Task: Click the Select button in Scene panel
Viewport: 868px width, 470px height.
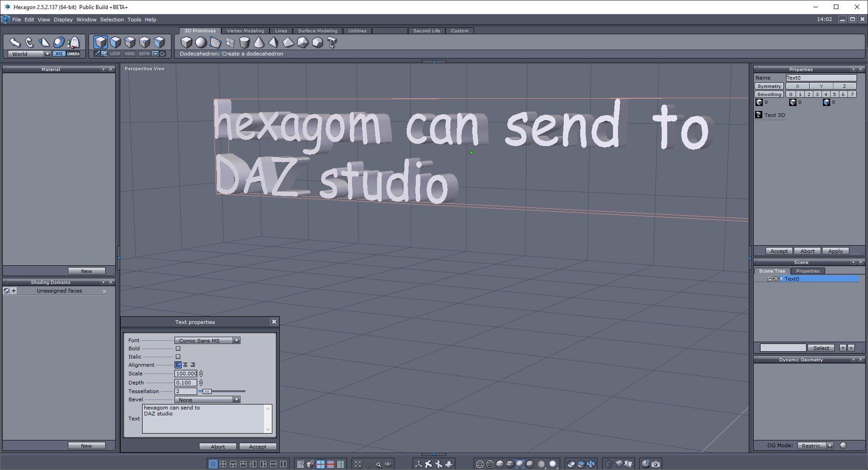Action: [821, 348]
